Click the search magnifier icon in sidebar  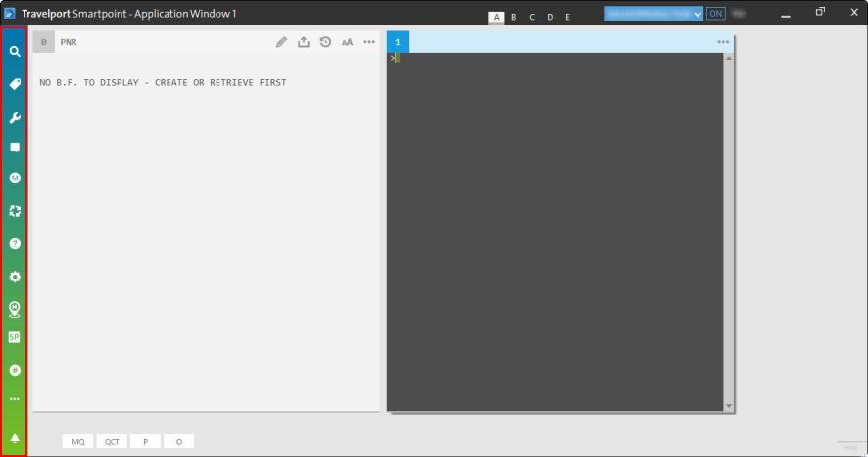tap(15, 51)
